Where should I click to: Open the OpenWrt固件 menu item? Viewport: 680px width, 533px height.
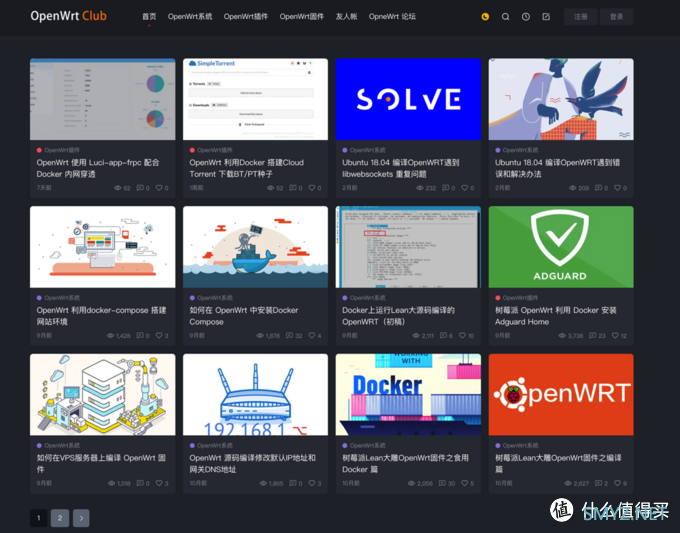pyautogui.click(x=302, y=16)
